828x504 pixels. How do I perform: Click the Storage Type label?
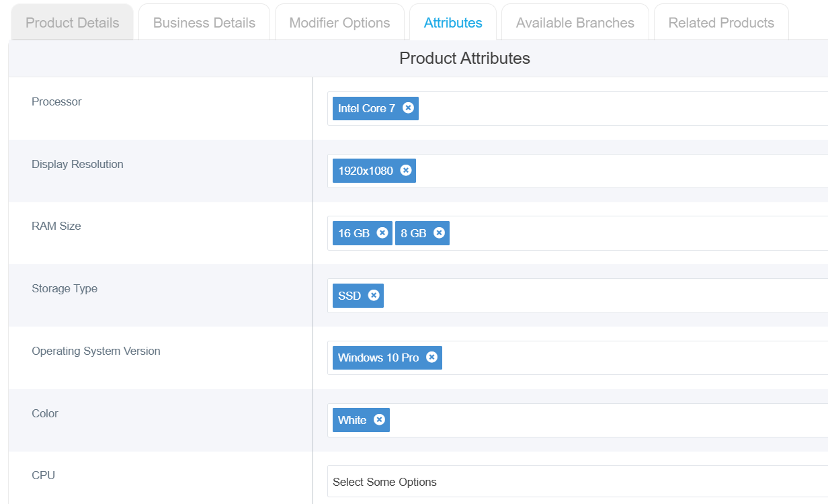tap(65, 288)
